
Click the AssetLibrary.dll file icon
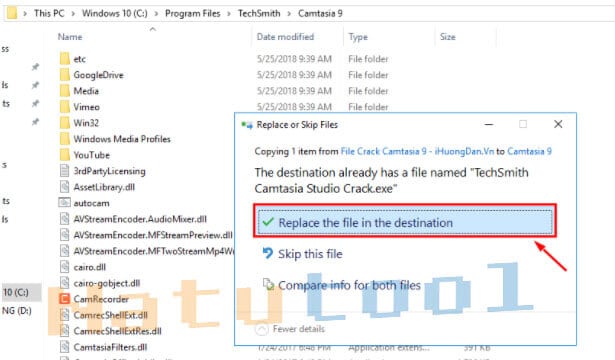64,187
